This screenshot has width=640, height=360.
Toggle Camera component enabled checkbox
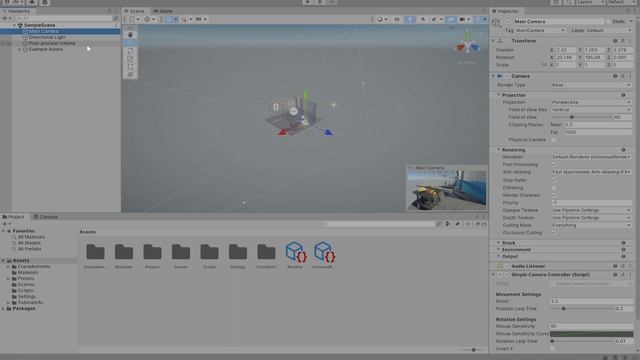507,76
